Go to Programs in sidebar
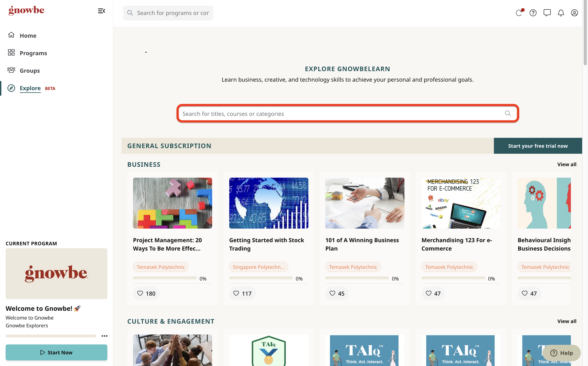 [x=33, y=53]
